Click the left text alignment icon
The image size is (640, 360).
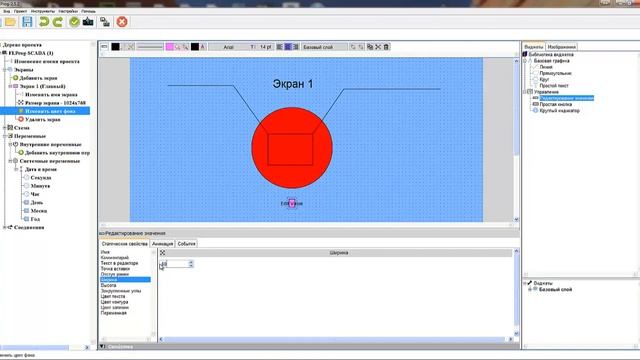pyautogui.click(x=280, y=47)
